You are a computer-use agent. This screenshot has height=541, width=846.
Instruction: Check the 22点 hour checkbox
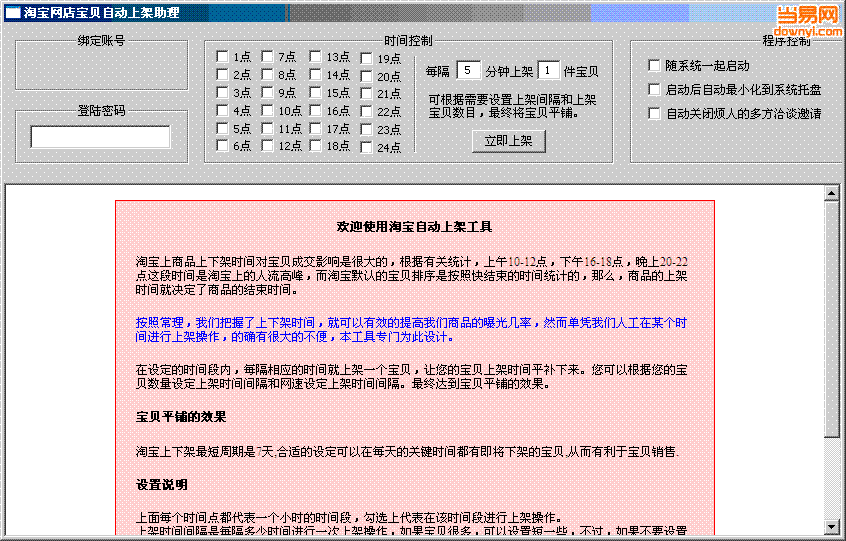tap(366, 111)
